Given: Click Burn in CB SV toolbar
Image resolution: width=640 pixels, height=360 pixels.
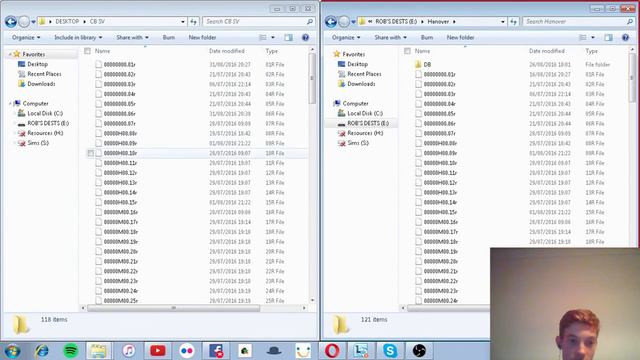Looking at the screenshot, I should click(x=169, y=38).
